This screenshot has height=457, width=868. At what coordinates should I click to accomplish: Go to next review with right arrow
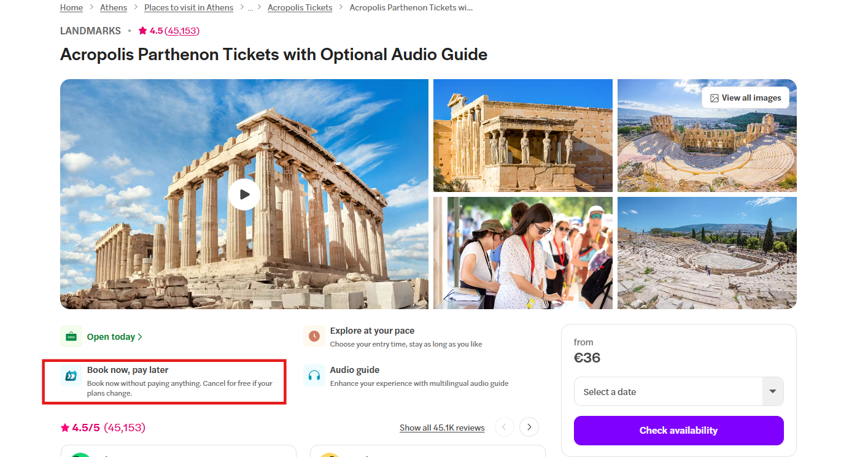tap(529, 427)
